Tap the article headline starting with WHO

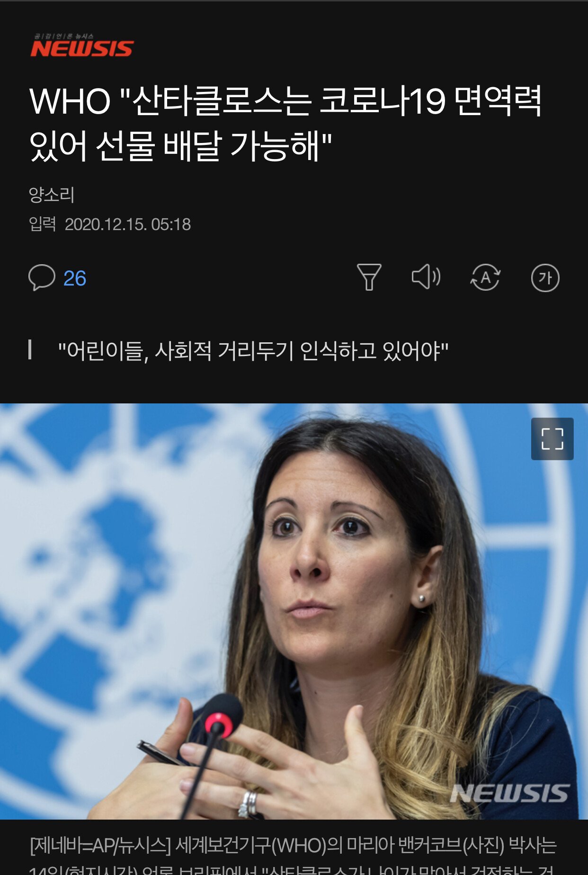[285, 124]
